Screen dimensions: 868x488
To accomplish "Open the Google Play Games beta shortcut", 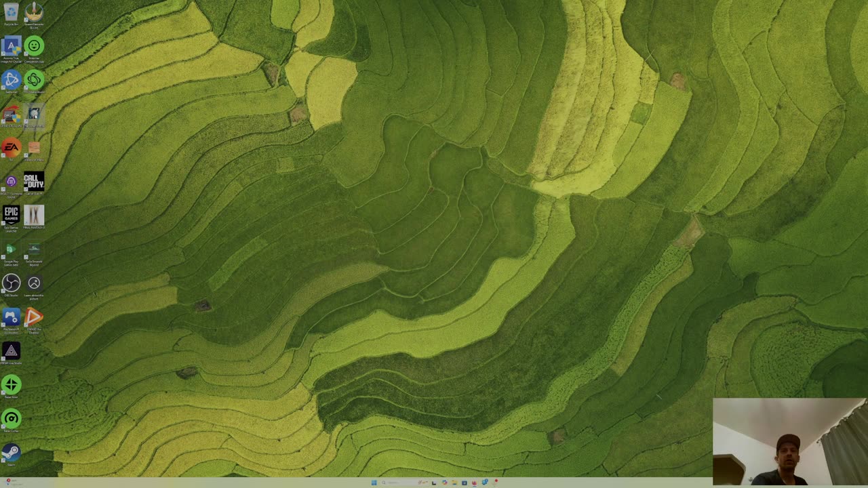I will click(11, 253).
